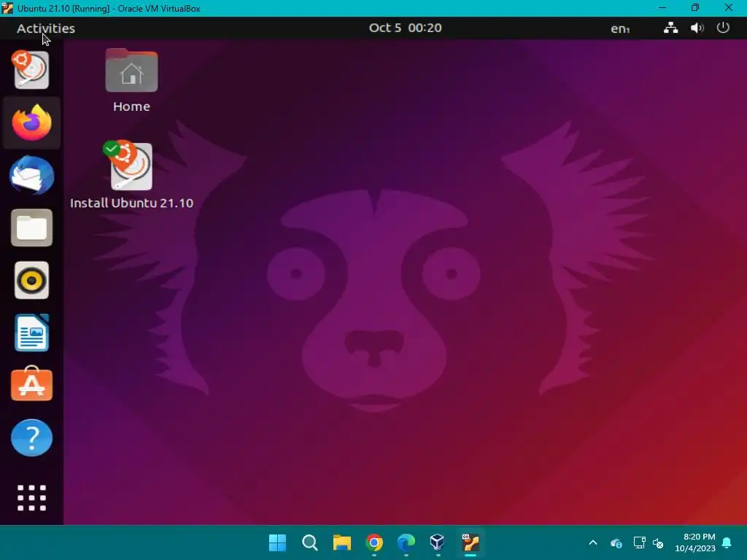Minimize the VirtualBox window
Image resolution: width=747 pixels, height=560 pixels.
662,7
